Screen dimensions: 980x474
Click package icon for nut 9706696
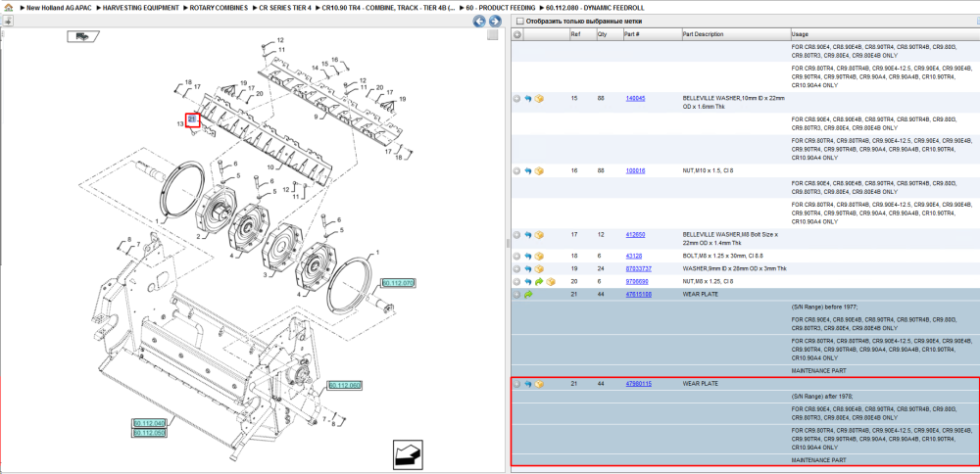[551, 282]
